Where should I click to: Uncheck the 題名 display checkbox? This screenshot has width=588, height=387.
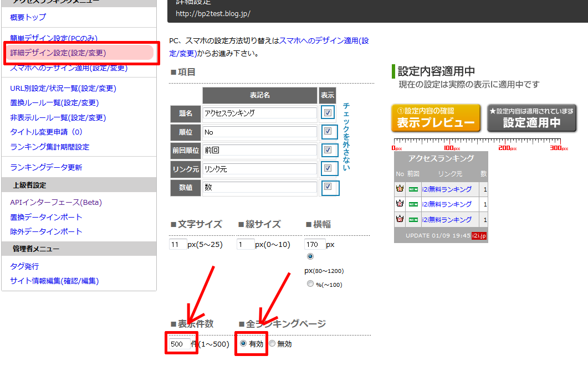point(328,112)
